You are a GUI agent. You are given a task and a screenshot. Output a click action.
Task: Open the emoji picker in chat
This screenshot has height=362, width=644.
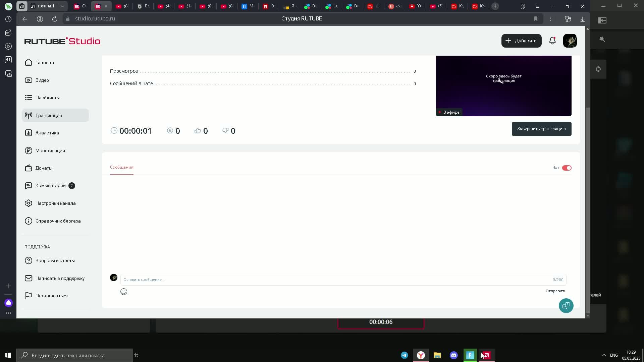pos(124,292)
